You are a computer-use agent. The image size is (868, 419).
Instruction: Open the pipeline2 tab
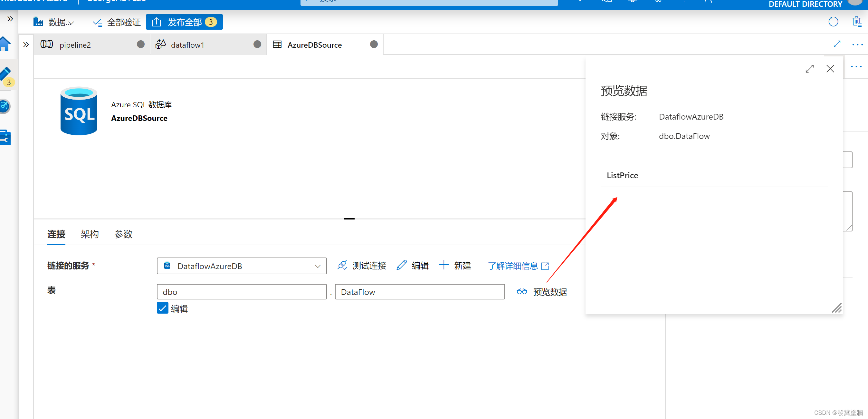(x=75, y=44)
